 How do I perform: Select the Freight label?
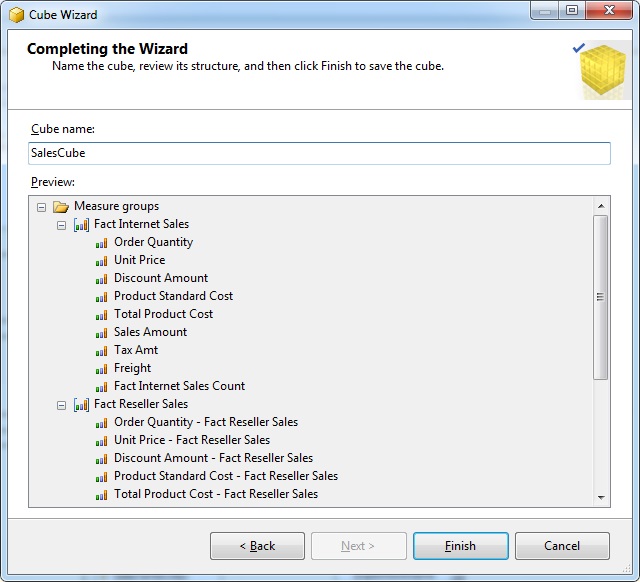132,368
